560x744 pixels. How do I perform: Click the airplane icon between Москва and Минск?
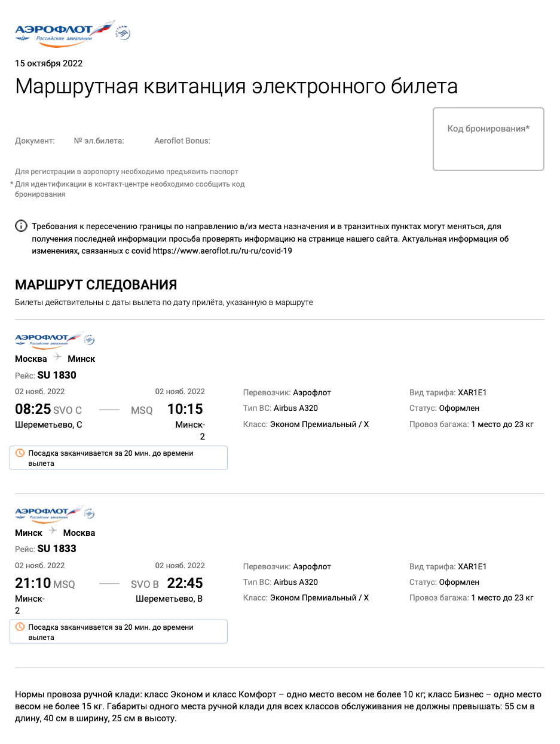[x=57, y=358]
